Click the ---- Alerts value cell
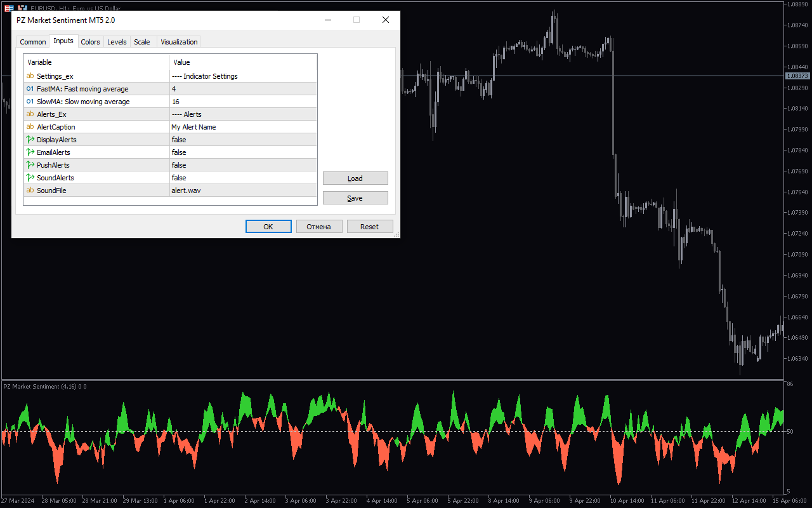This screenshot has width=812, height=508. 243,114
